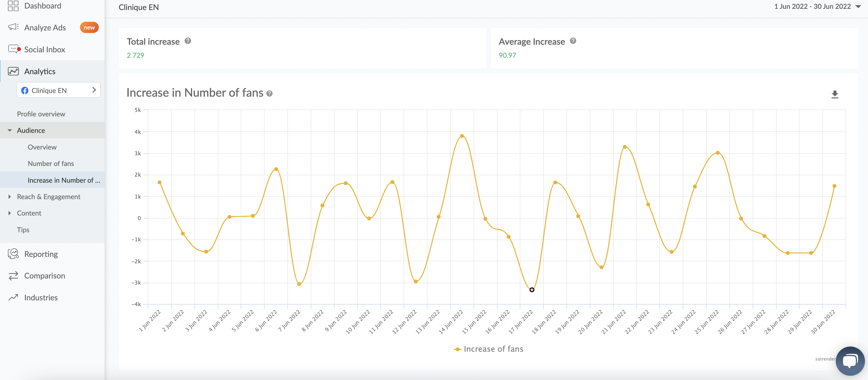Open Clinique EN profile selector
Image resolution: width=868 pixels, height=380 pixels.
coord(58,90)
